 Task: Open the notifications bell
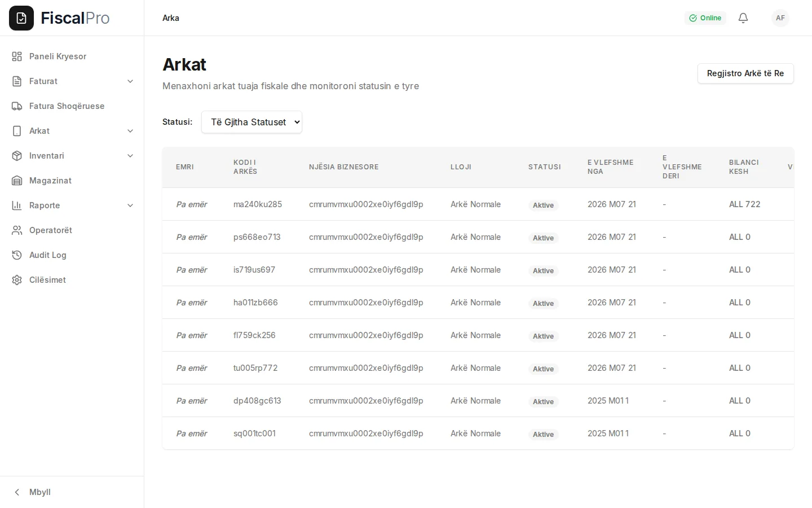pos(743,18)
